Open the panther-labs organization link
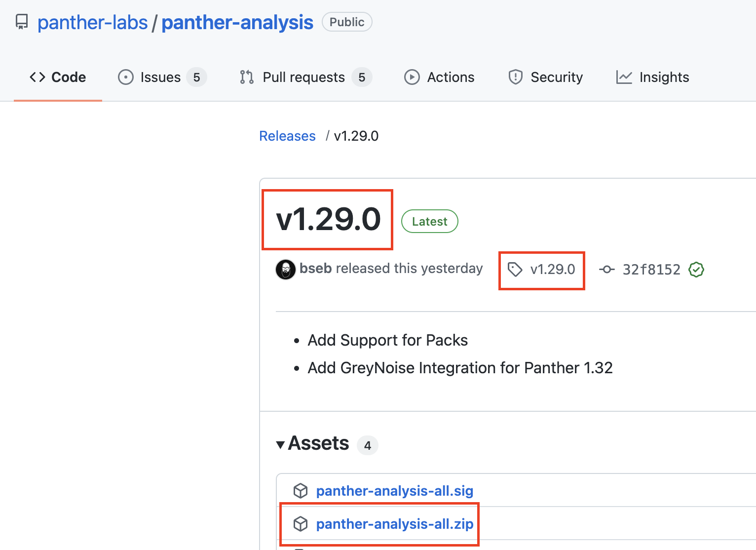Screen dimensions: 756x550 92,22
